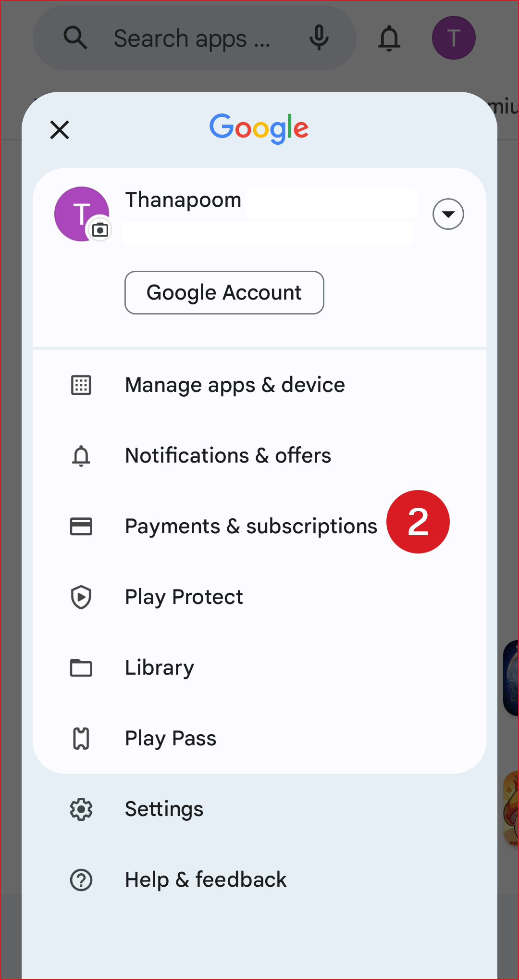Expand the account switcher dropdown arrow
The image size is (519, 980).
(x=448, y=214)
